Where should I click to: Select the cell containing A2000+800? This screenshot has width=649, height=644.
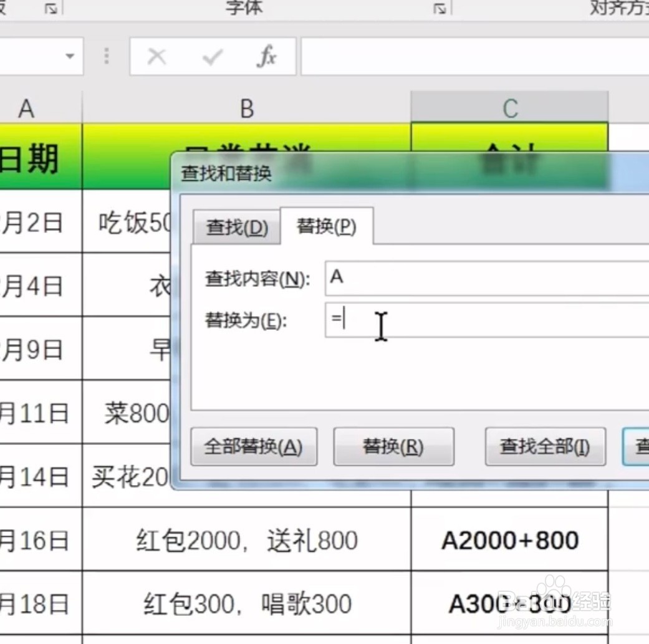pyautogui.click(x=510, y=541)
